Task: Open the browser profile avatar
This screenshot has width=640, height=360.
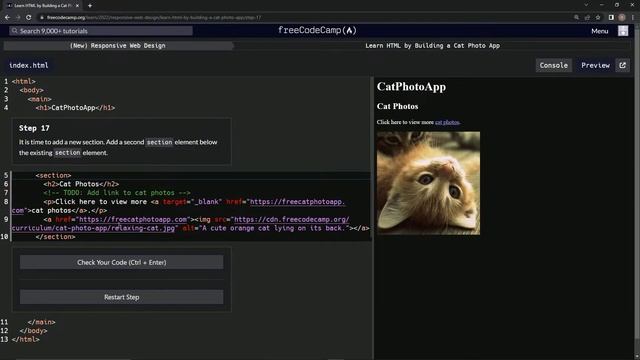Action: [x=622, y=18]
